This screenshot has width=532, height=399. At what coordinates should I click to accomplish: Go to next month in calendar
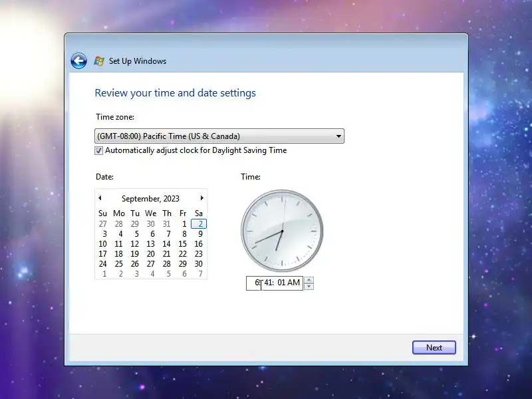[x=202, y=198]
